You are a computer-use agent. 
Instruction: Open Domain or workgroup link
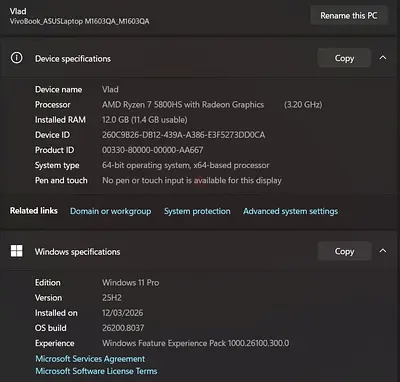110,211
